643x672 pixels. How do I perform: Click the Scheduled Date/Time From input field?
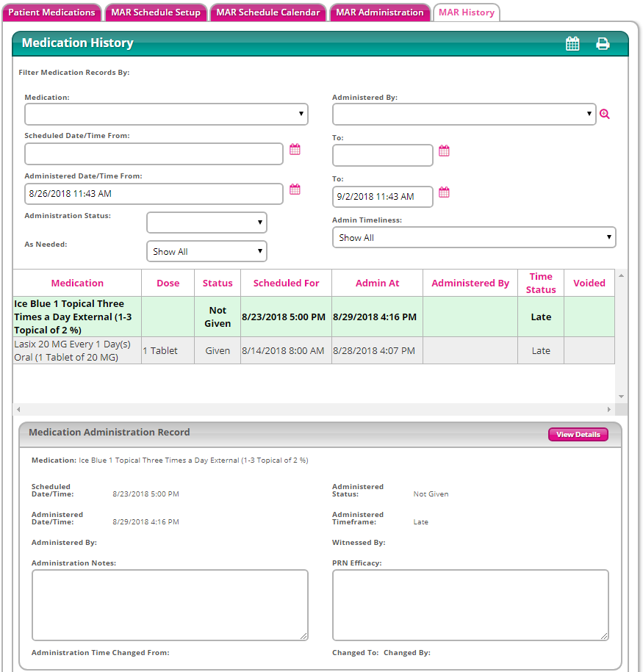pyautogui.click(x=154, y=153)
